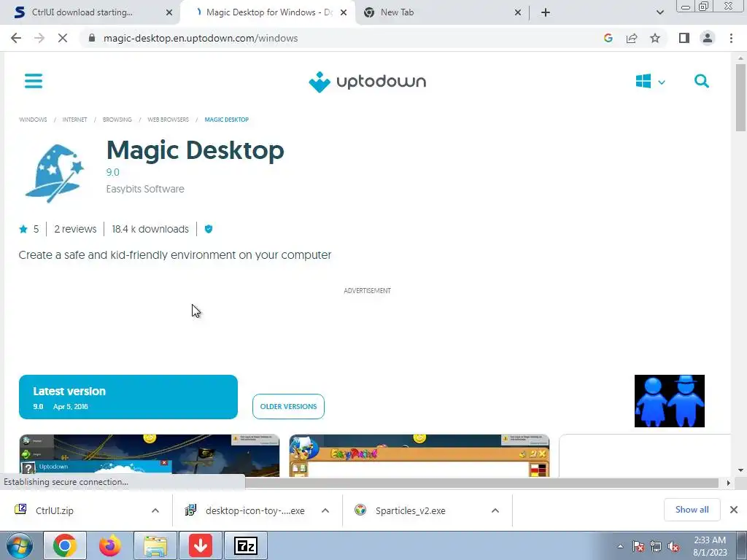This screenshot has width=747, height=560.
Task: Open 7-Zip from the taskbar
Action: coord(246,545)
